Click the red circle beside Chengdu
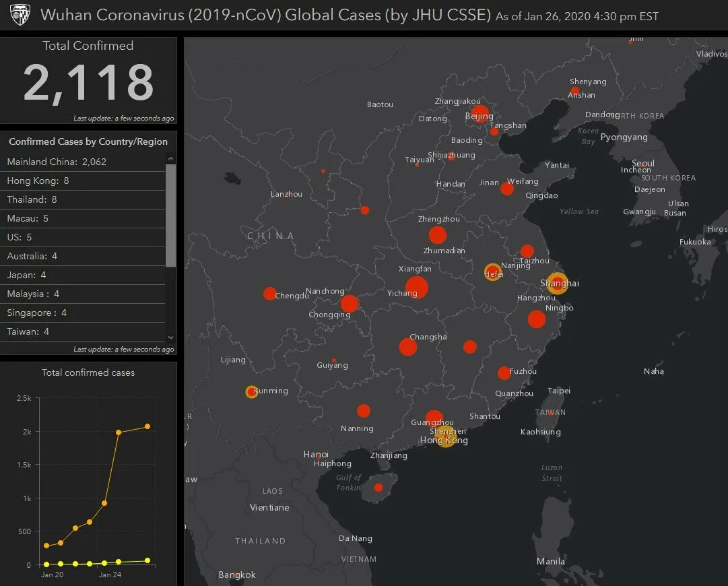This screenshot has height=586, width=728. [270, 294]
